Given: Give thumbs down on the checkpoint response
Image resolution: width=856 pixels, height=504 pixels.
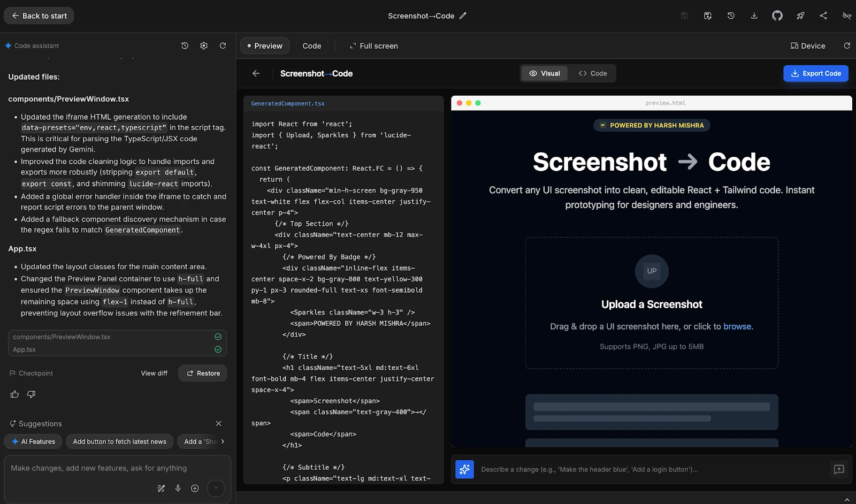Looking at the screenshot, I should pos(30,394).
